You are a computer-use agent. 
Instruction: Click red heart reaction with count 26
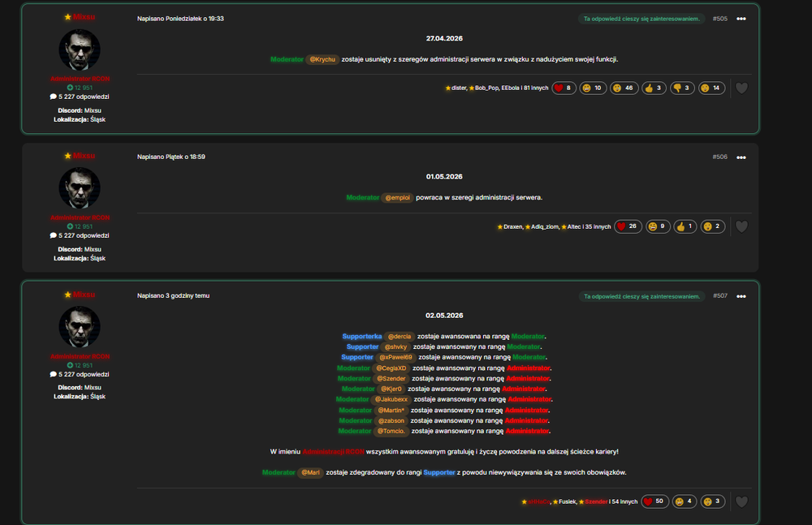coord(628,226)
